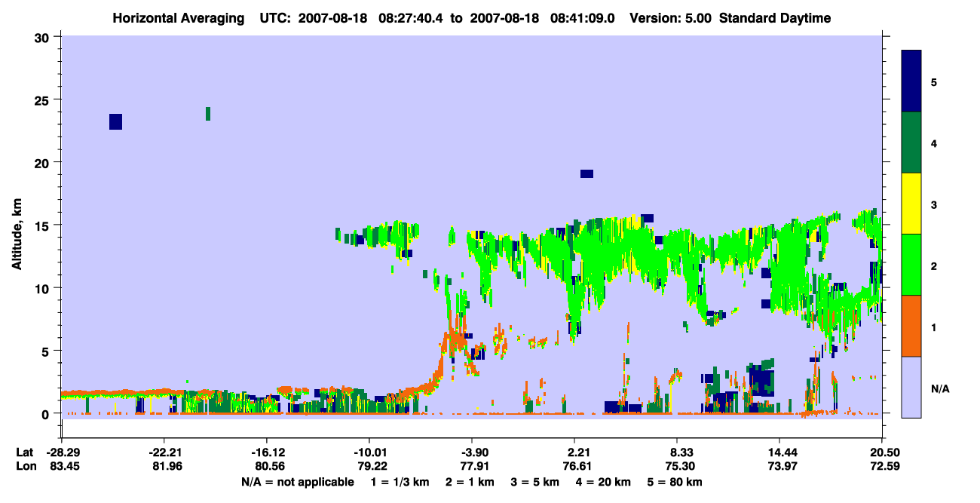Click the colorbar label 2
Screen dimensions: 980x503
click(x=934, y=265)
